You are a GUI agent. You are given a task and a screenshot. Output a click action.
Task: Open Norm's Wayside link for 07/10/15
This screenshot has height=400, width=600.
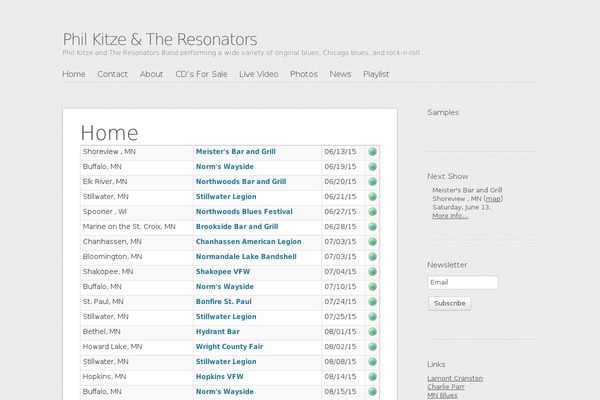click(x=225, y=286)
